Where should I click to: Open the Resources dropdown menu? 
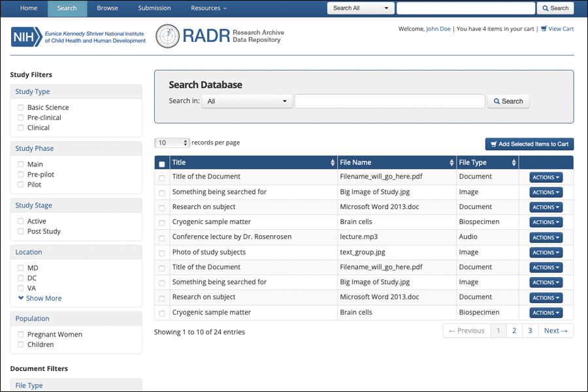click(x=208, y=8)
